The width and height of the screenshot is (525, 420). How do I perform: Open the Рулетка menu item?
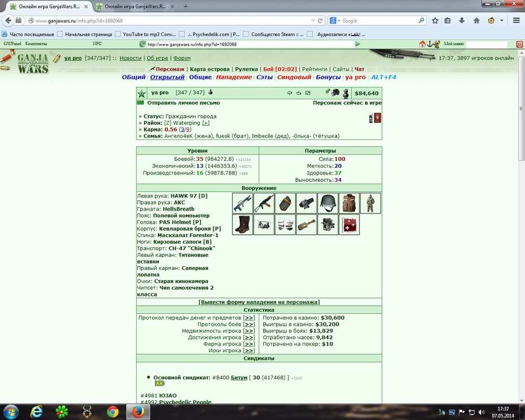pyautogui.click(x=247, y=69)
